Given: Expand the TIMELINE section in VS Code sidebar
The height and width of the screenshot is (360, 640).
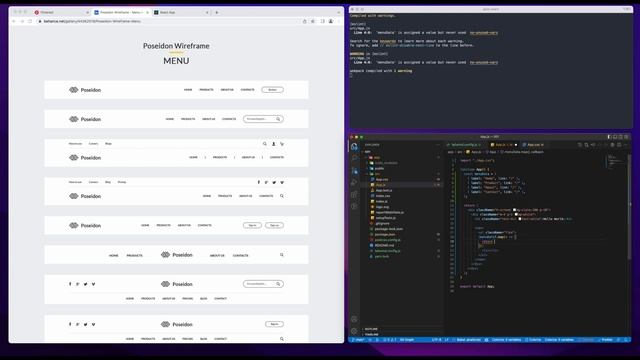Looking at the screenshot, I should point(371,334).
